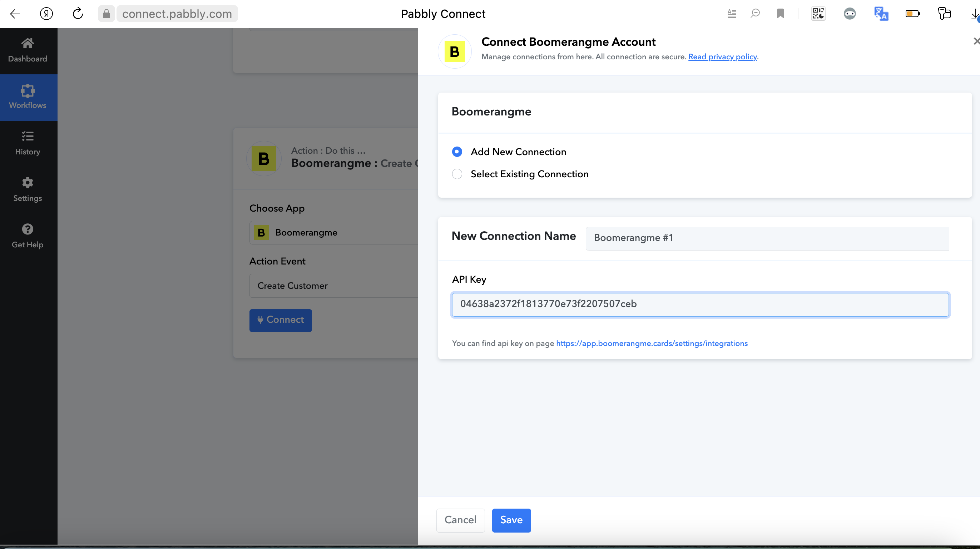The image size is (980, 549).
Task: Select Add New Connection radio button
Action: point(457,152)
